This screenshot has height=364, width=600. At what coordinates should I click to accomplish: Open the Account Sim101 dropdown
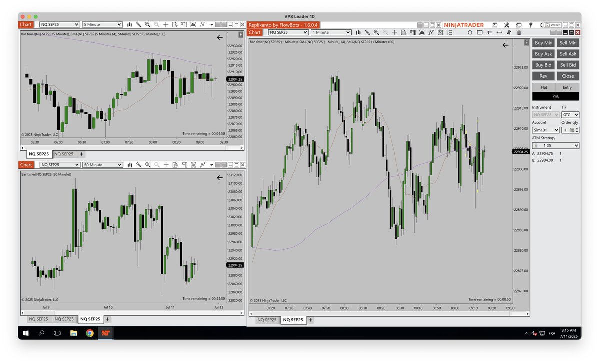pyautogui.click(x=546, y=130)
